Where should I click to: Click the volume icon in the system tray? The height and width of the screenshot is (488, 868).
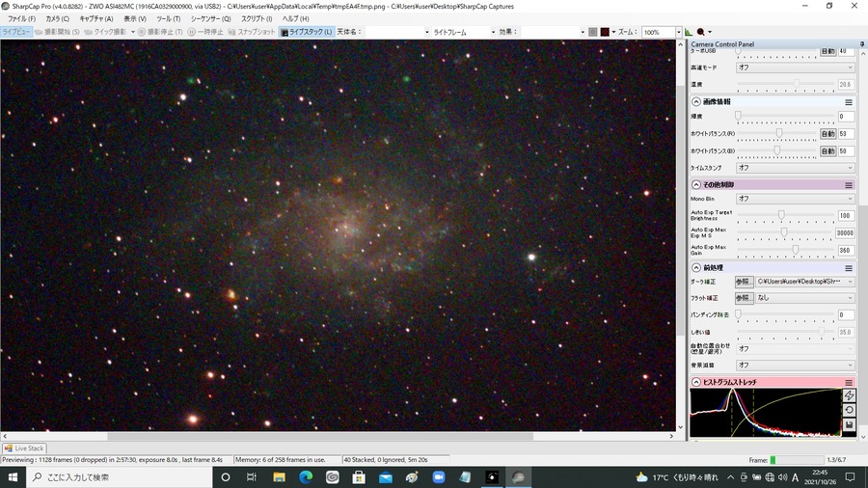pos(782,477)
